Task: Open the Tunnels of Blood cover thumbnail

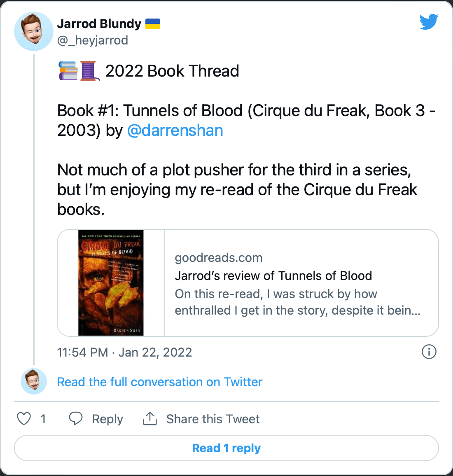Action: tap(111, 283)
